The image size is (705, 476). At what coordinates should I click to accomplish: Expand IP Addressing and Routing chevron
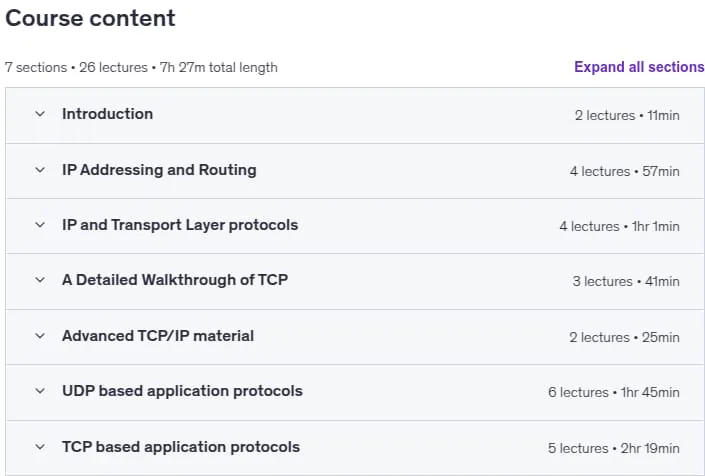pyautogui.click(x=40, y=170)
